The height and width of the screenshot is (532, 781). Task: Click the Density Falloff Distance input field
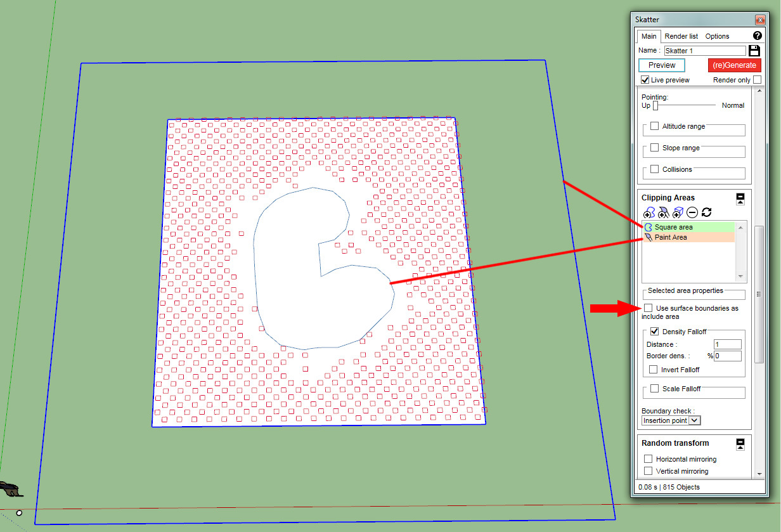point(728,344)
